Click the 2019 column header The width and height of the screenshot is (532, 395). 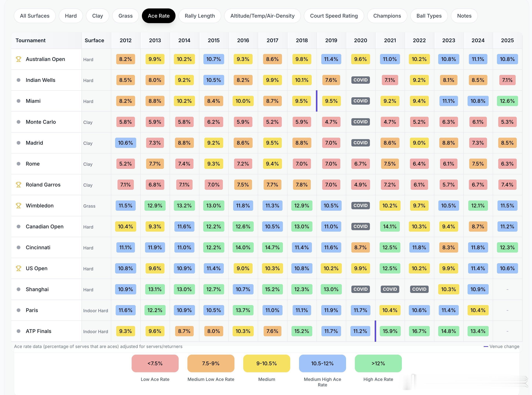(x=331, y=40)
